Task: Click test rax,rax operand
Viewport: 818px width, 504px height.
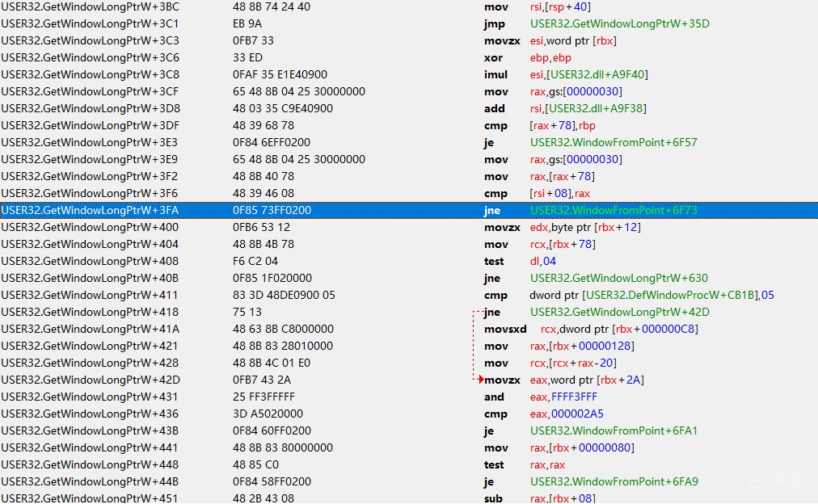Action: point(547,464)
